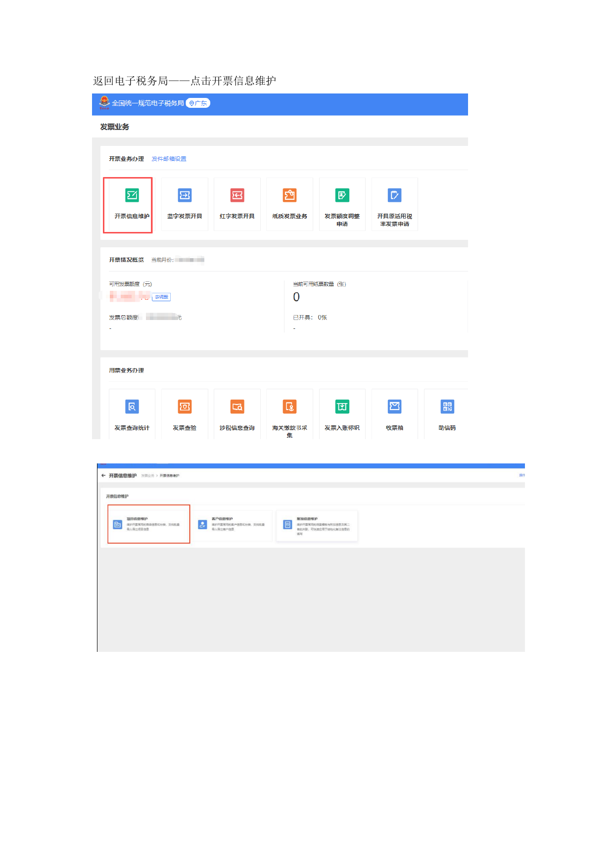Open 发票查询统计 icon
Viewport: 614px width, 868px height.
click(x=132, y=407)
